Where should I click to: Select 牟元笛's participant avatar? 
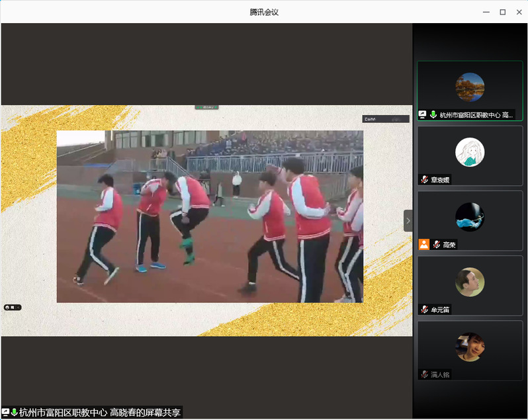coord(470,282)
